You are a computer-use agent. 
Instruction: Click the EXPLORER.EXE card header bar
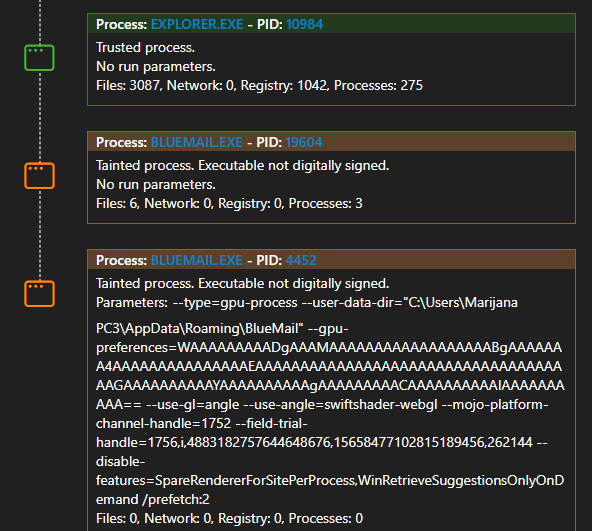click(x=331, y=24)
